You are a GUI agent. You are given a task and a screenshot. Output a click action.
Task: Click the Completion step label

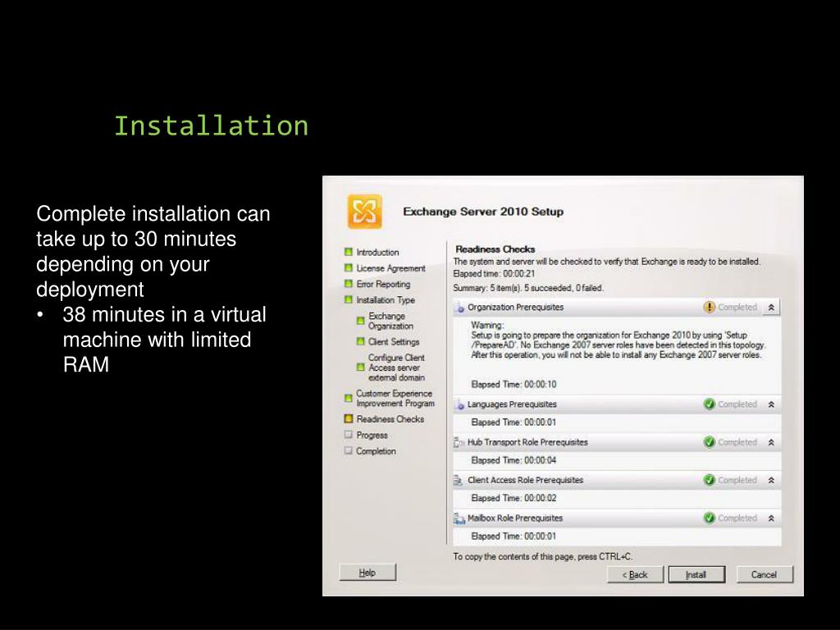tap(376, 451)
